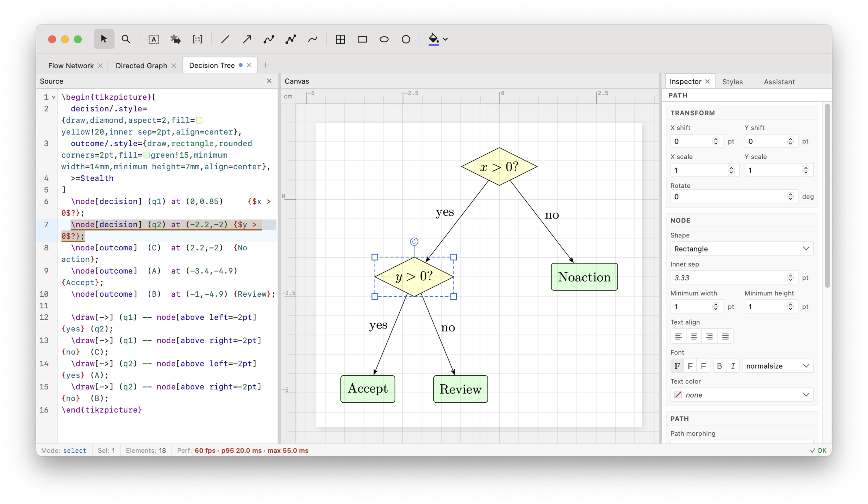Image resolution: width=868 pixels, height=504 pixels.
Task: Click the Y shift stepper arrows
Action: (790, 141)
